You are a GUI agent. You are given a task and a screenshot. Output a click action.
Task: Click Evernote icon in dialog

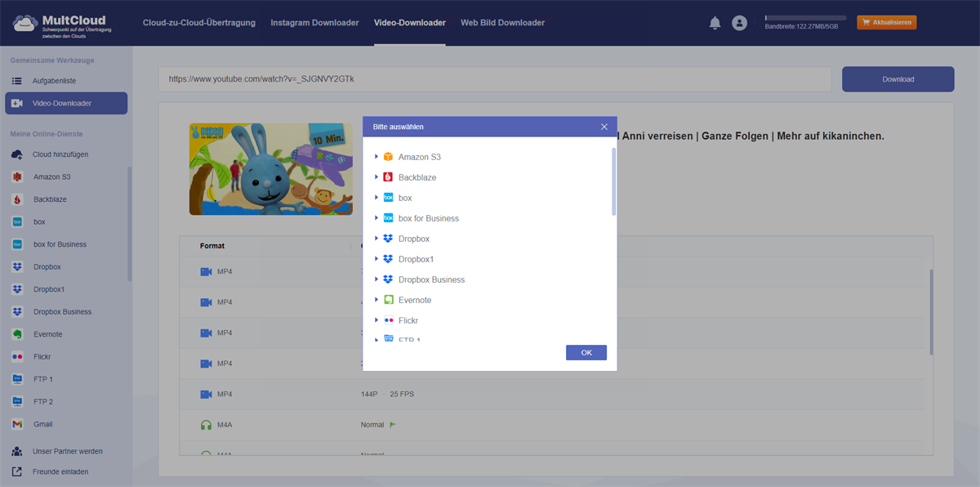click(x=389, y=300)
